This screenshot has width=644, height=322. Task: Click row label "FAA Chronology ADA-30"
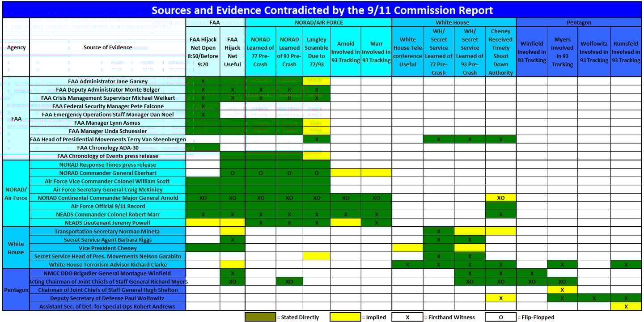pos(108,148)
